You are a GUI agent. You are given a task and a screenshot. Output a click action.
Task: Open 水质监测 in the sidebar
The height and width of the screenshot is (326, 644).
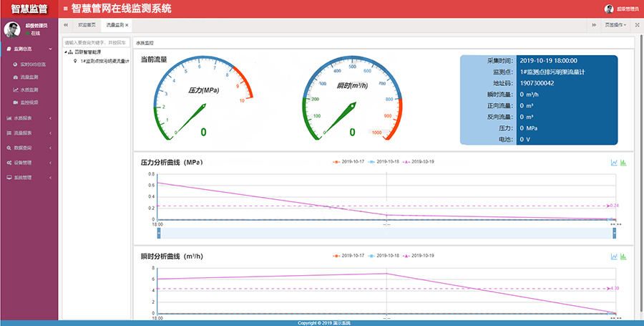coord(29,90)
